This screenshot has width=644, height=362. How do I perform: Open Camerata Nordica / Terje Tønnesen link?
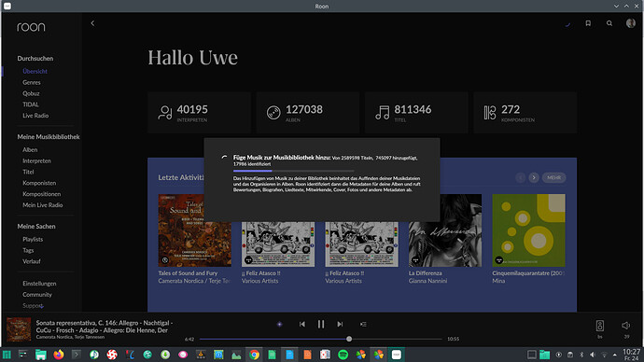pyautogui.click(x=194, y=281)
